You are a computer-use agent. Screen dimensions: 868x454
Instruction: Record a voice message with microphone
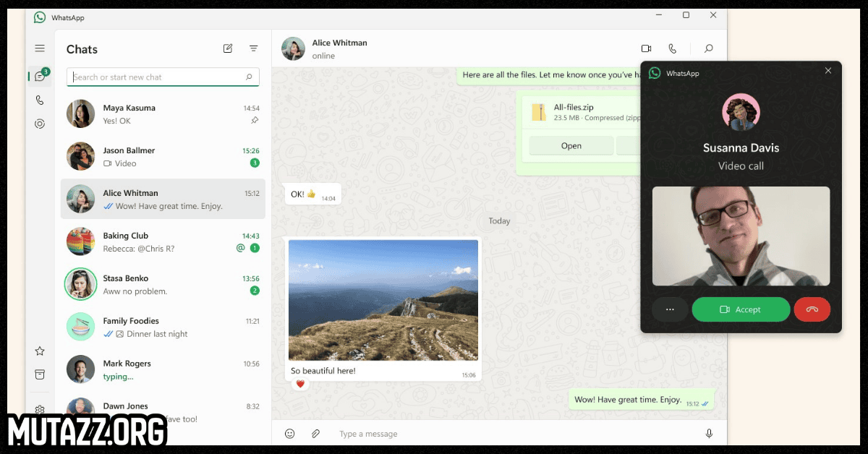[x=709, y=434]
